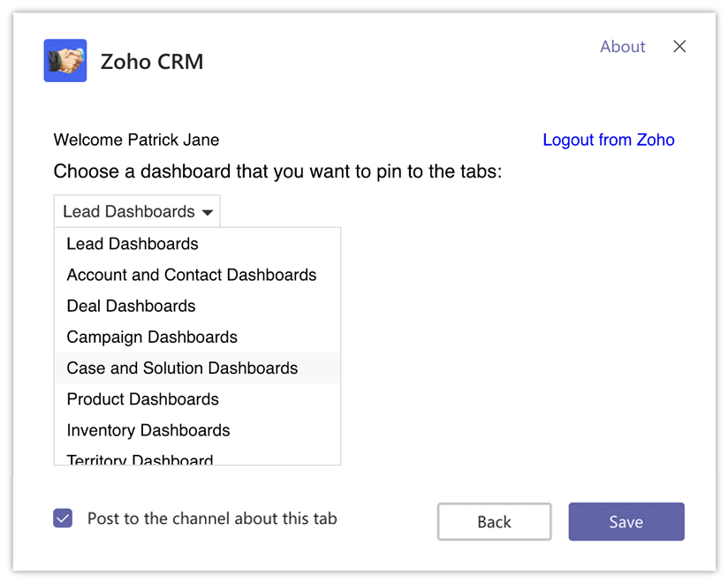Select Lead Dashboards from the list

pyautogui.click(x=197, y=244)
